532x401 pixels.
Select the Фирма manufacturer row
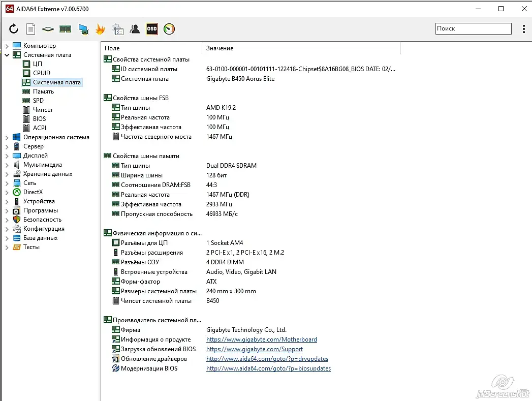[x=251, y=330]
